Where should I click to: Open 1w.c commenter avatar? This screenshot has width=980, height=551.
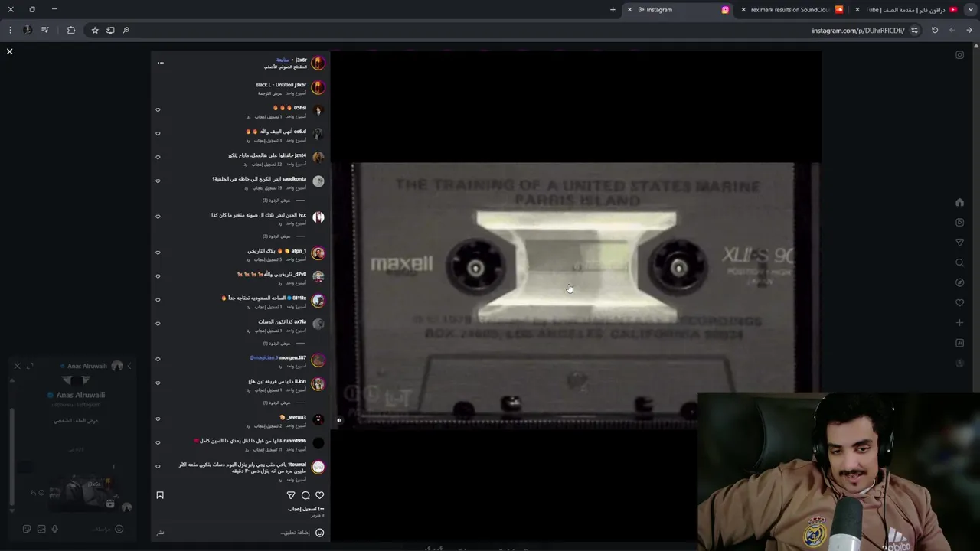point(318,217)
